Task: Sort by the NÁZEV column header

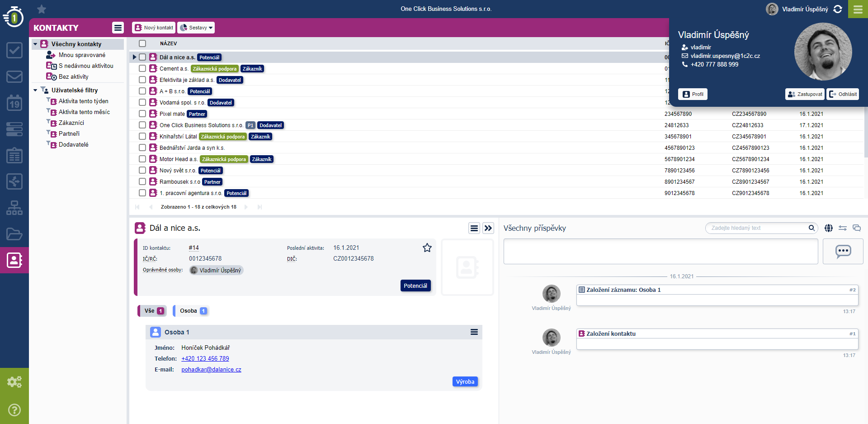Action: point(168,43)
